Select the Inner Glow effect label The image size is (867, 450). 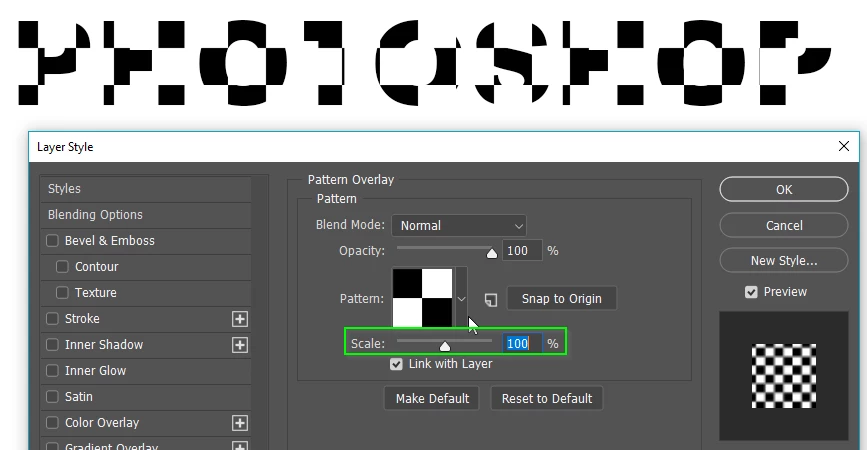tap(95, 370)
